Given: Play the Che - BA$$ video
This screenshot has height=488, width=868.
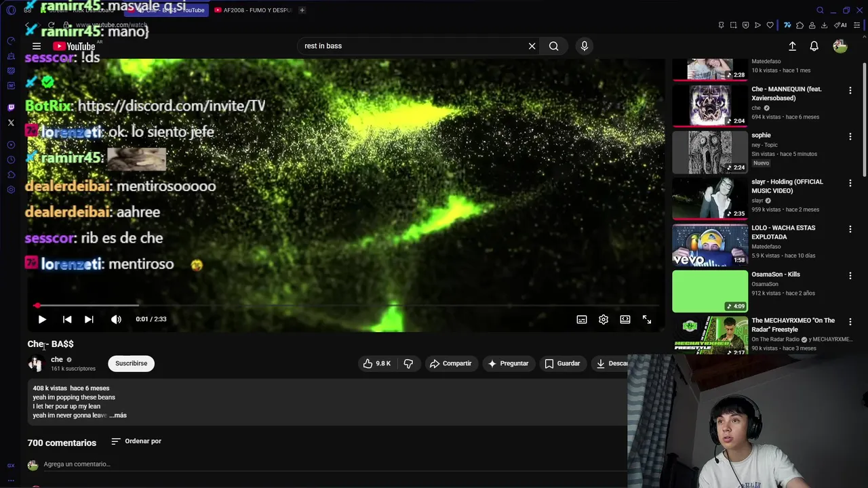Looking at the screenshot, I should pyautogui.click(x=42, y=319).
